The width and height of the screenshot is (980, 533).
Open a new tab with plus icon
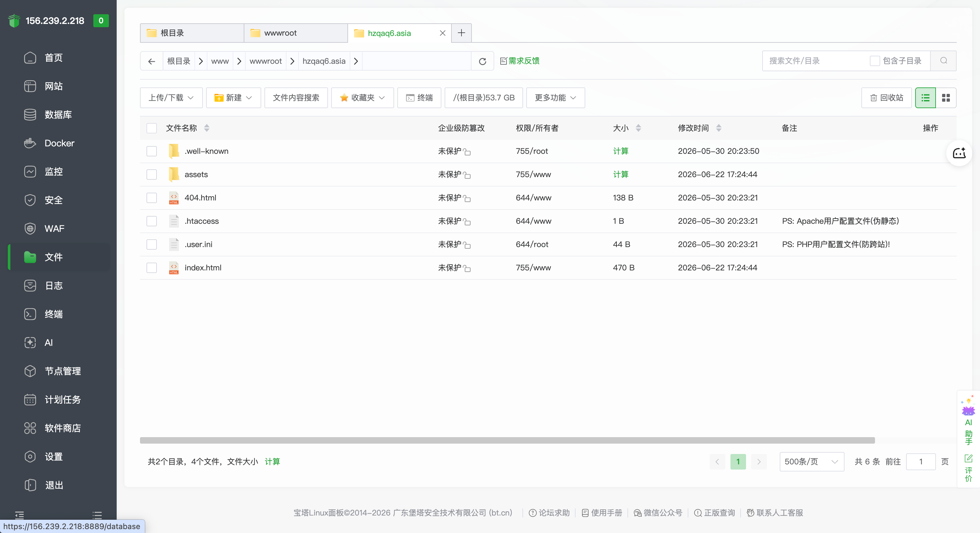[461, 33]
